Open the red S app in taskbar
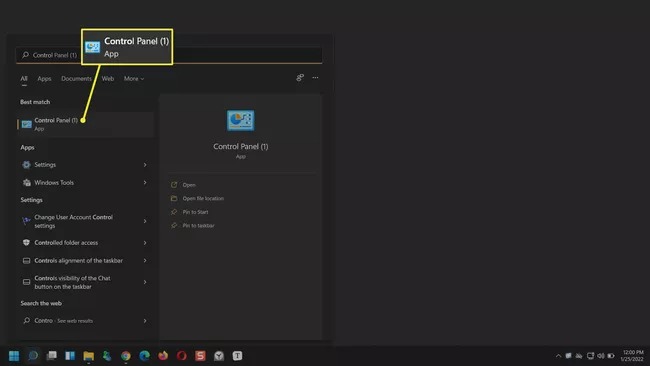This screenshot has height=366, width=650. (x=200, y=356)
